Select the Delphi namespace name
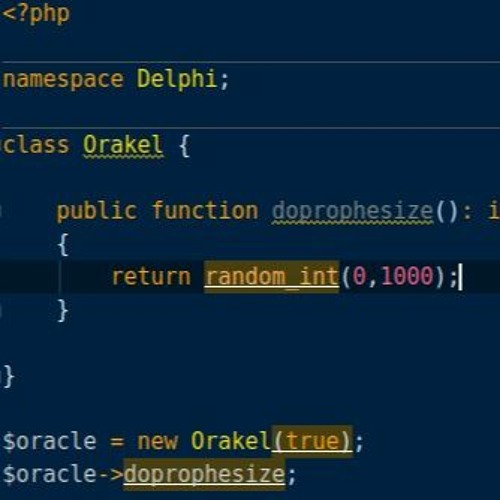Screen dimensions: 500x500 (177, 79)
